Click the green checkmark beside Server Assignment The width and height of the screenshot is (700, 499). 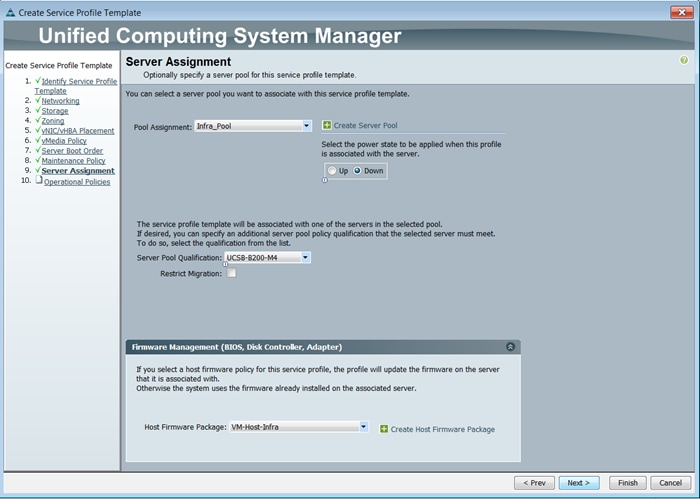click(38, 170)
